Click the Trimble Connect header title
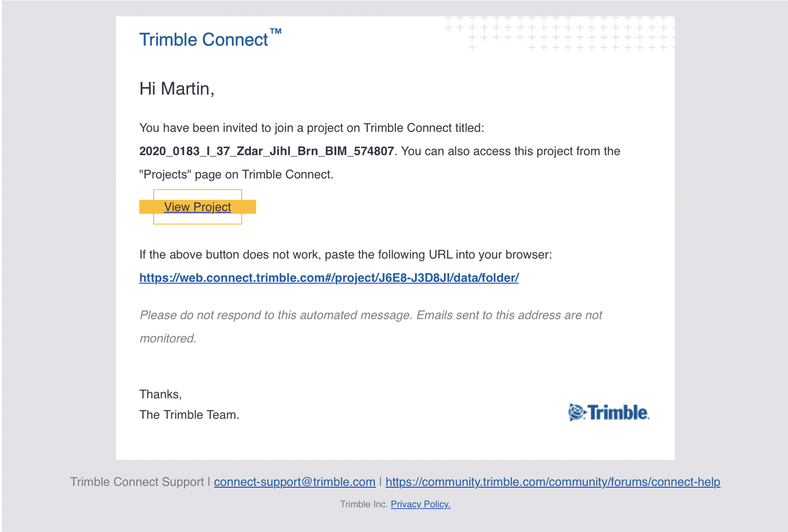 [x=204, y=40]
